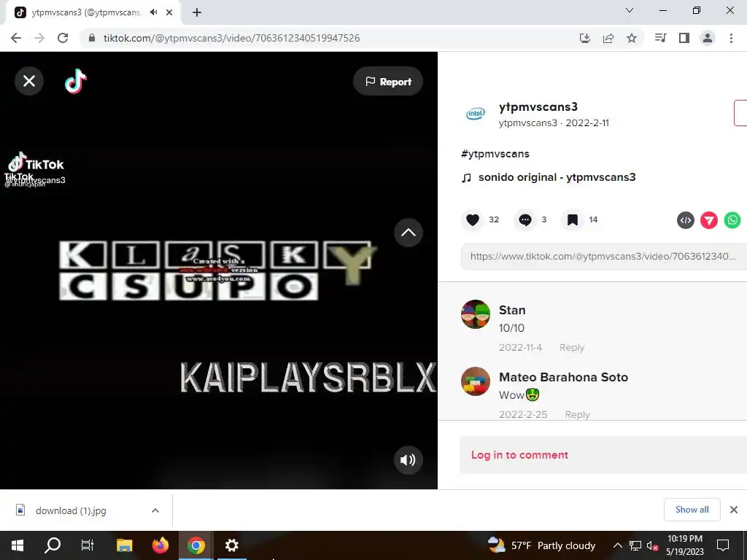Reload the page
747x560 pixels.
click(x=63, y=38)
